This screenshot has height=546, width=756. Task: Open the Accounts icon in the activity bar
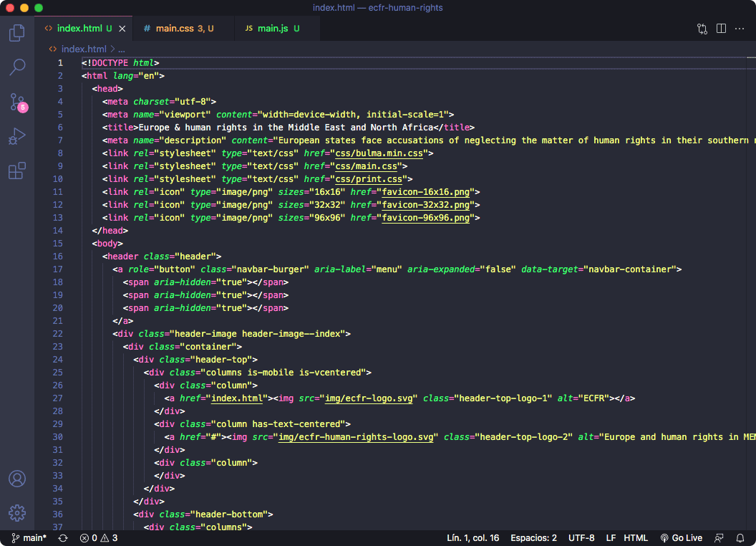16,479
